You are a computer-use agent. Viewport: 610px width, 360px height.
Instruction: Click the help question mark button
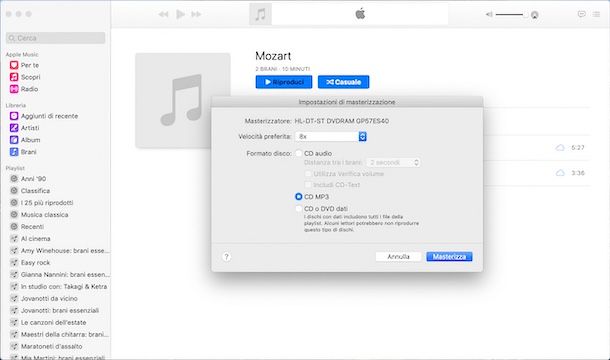point(226,257)
